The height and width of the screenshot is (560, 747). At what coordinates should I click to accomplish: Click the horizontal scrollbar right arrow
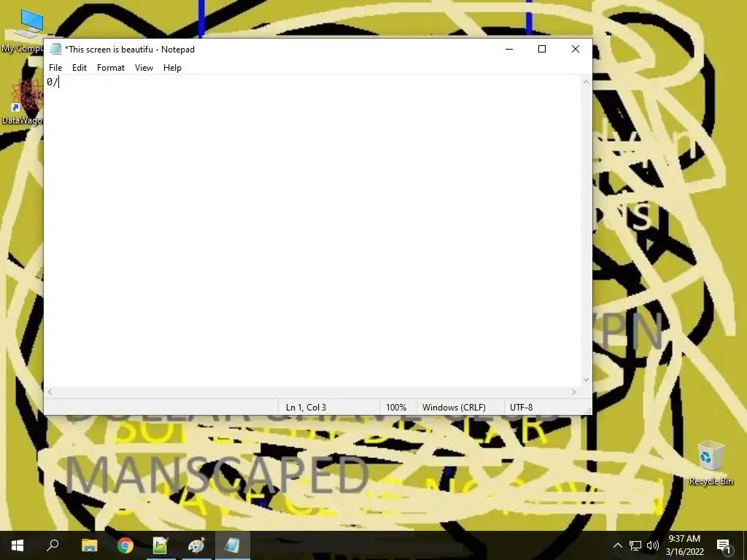574,392
